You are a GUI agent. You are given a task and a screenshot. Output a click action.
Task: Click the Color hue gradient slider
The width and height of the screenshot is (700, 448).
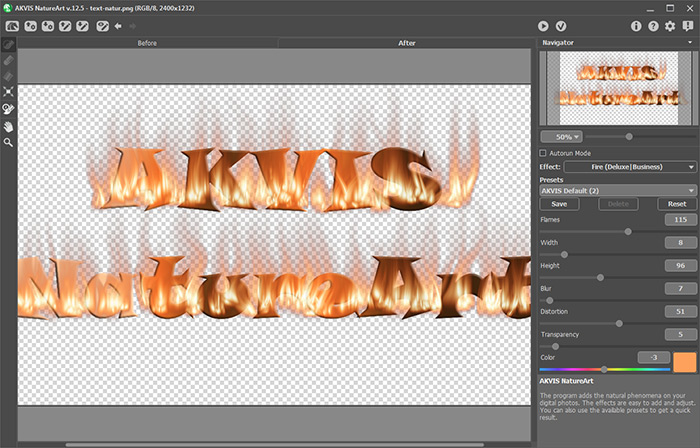coord(604,369)
